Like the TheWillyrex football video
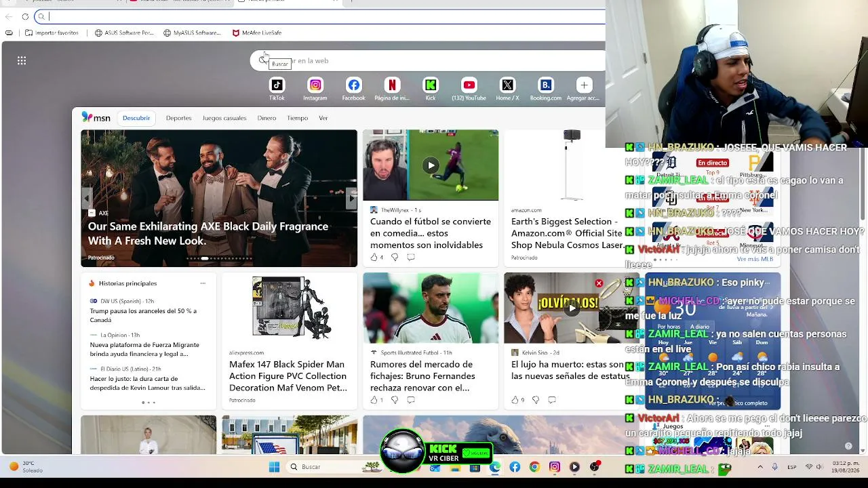 [x=374, y=257]
